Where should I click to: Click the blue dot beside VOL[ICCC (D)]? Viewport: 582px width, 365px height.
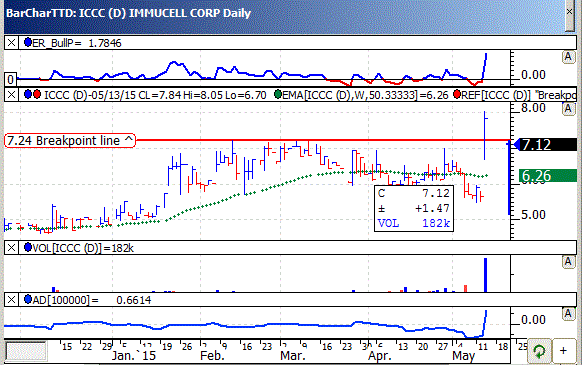click(28, 247)
